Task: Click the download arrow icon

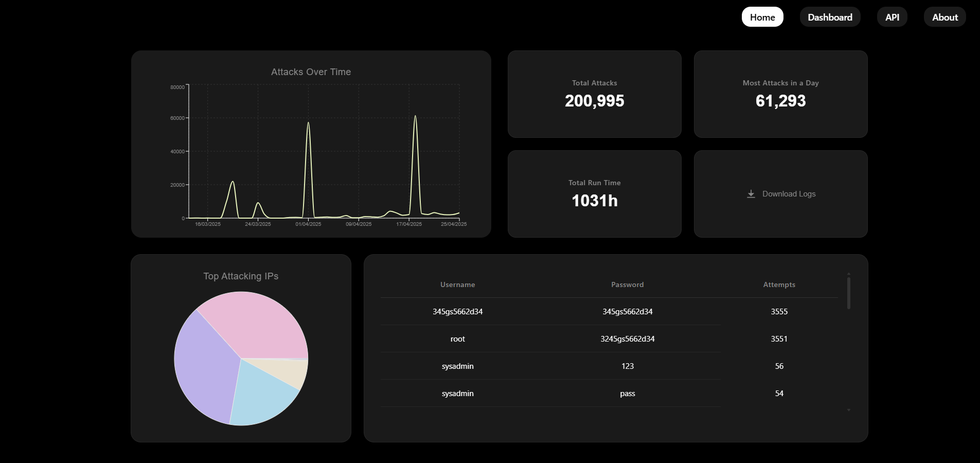Action: pyautogui.click(x=751, y=194)
